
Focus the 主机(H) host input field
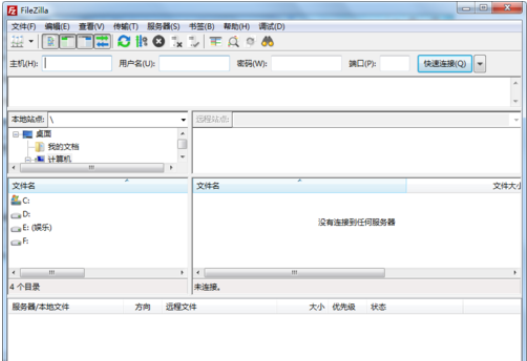pyautogui.click(x=77, y=63)
